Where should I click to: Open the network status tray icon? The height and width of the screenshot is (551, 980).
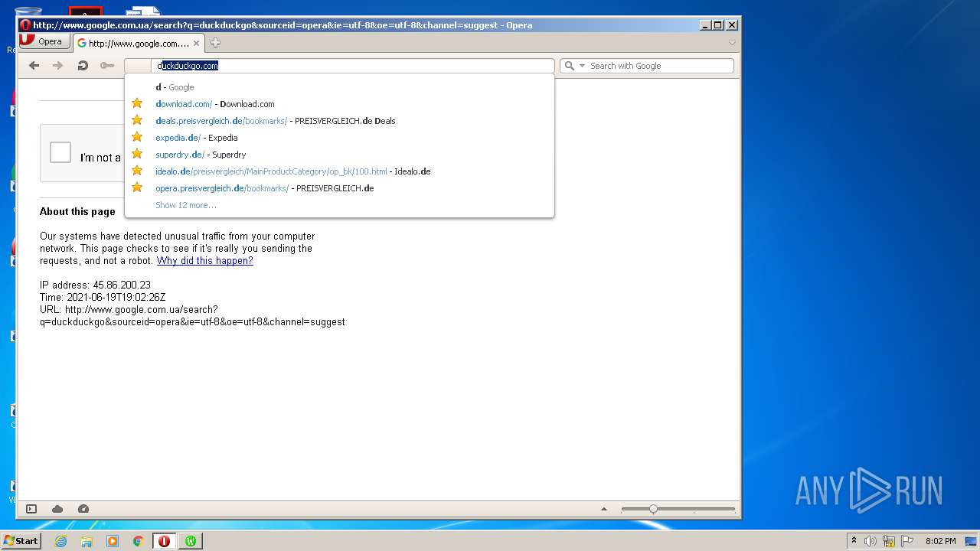click(889, 541)
